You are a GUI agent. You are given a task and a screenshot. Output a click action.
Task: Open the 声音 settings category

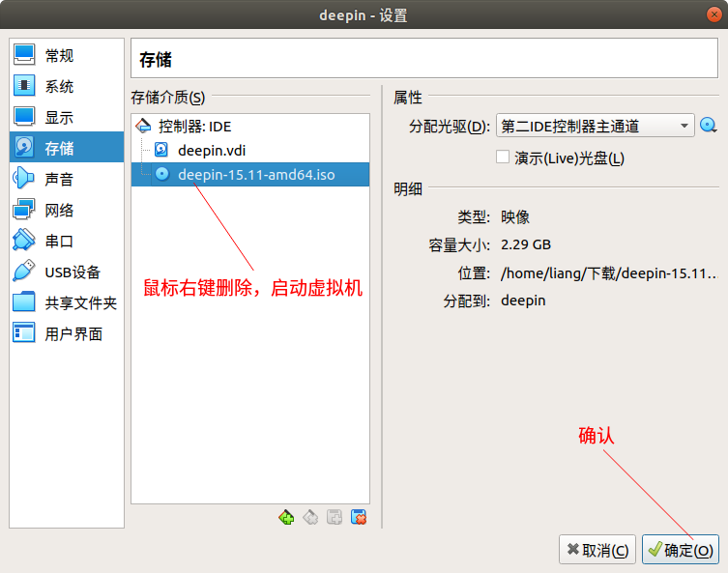coord(67,179)
